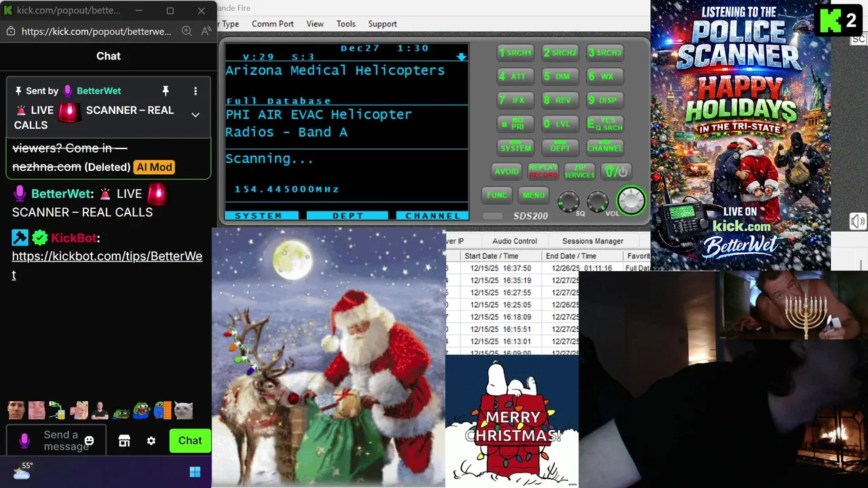Click the green Chat send button
The image size is (868, 488).
click(190, 441)
